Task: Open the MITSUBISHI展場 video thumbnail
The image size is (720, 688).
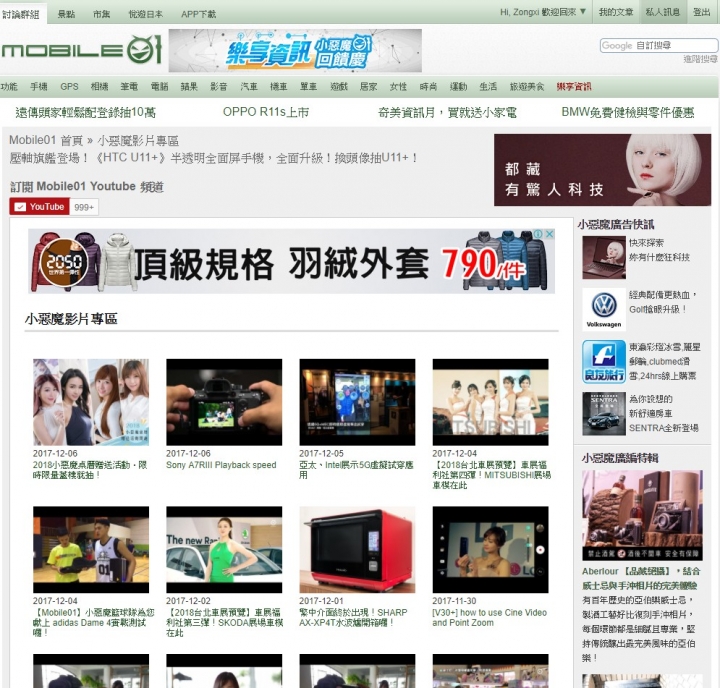Action: [x=490, y=402]
